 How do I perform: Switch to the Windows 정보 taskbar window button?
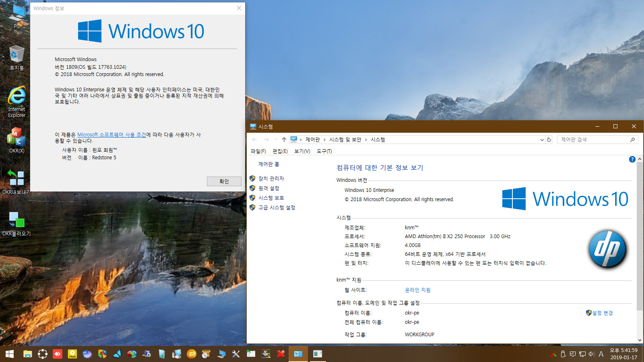click(x=318, y=354)
